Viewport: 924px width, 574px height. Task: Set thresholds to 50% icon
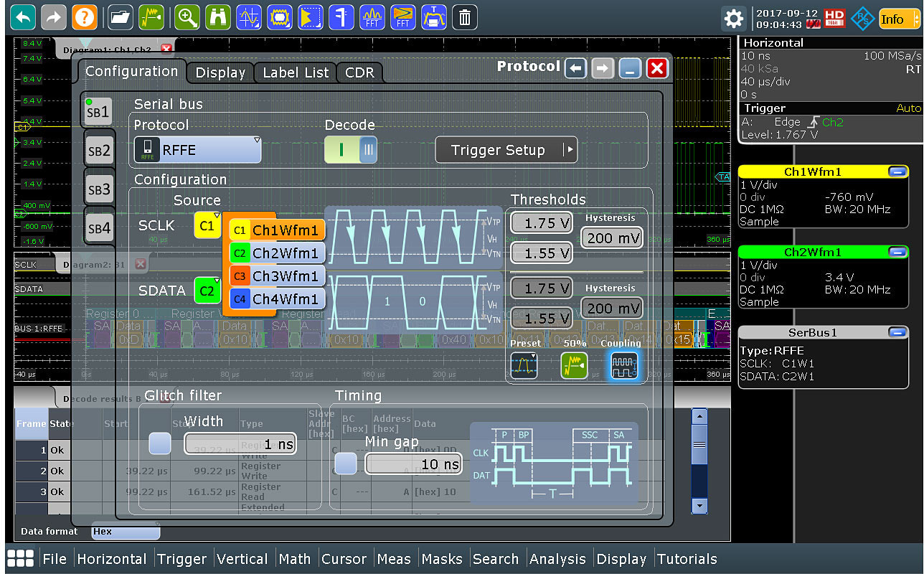(574, 366)
